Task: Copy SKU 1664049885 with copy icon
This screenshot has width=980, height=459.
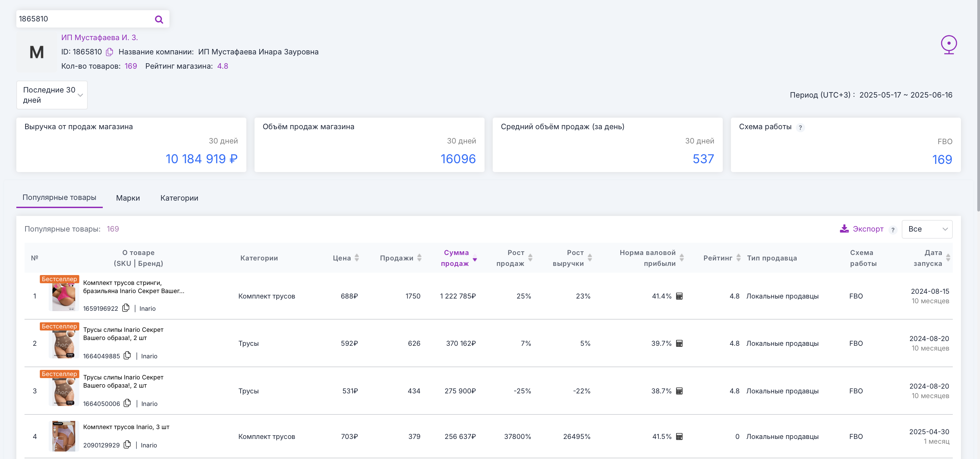Action: pyautogui.click(x=128, y=355)
